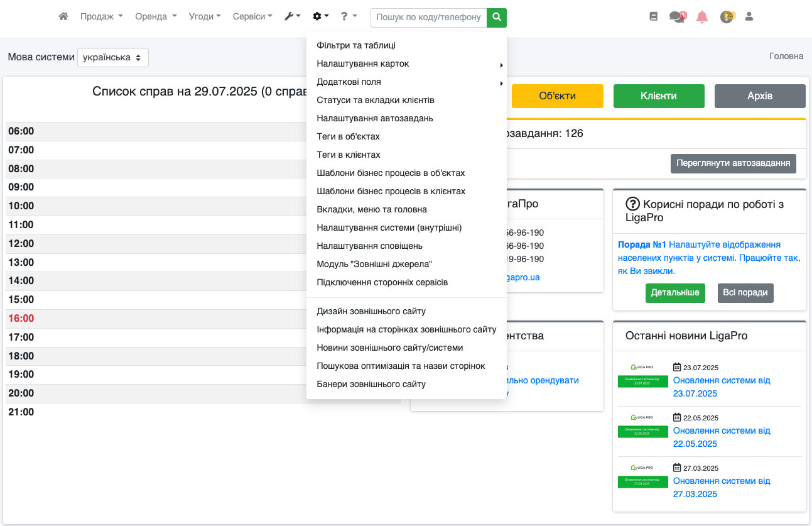Open the 23.07.2025 system update news link

pos(721,387)
